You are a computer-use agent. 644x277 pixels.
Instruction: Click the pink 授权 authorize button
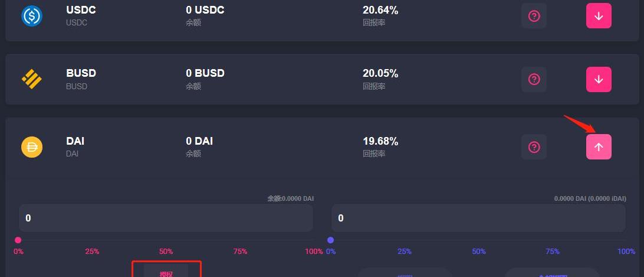[x=166, y=273]
